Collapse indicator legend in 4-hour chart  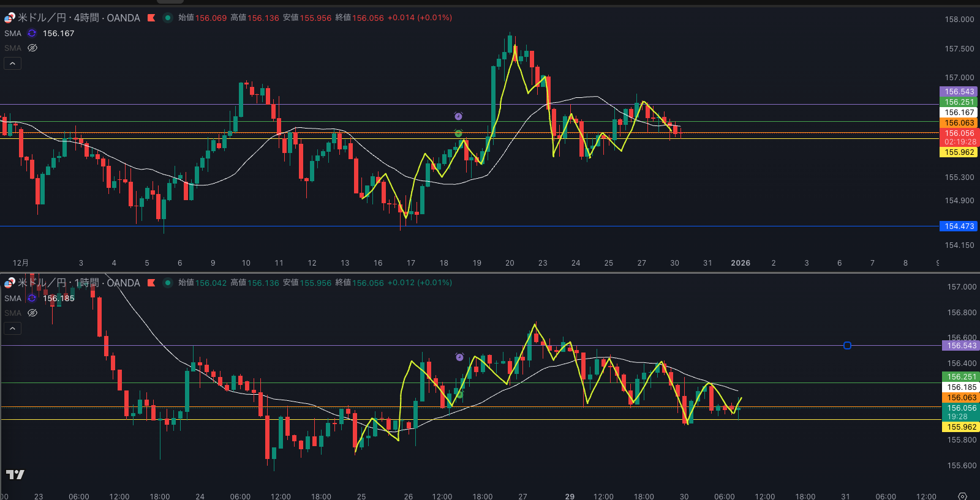click(x=12, y=63)
